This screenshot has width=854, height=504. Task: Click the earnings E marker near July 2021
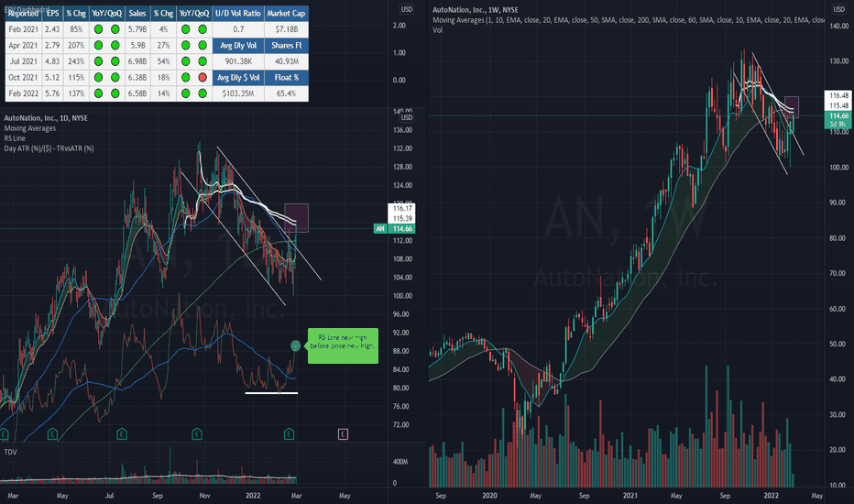[x=122, y=433]
